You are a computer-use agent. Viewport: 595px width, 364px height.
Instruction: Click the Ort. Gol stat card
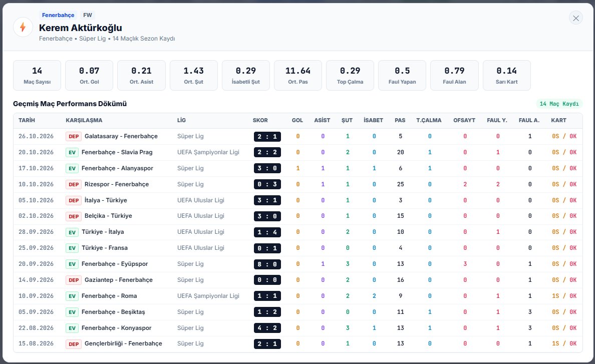[89, 76]
